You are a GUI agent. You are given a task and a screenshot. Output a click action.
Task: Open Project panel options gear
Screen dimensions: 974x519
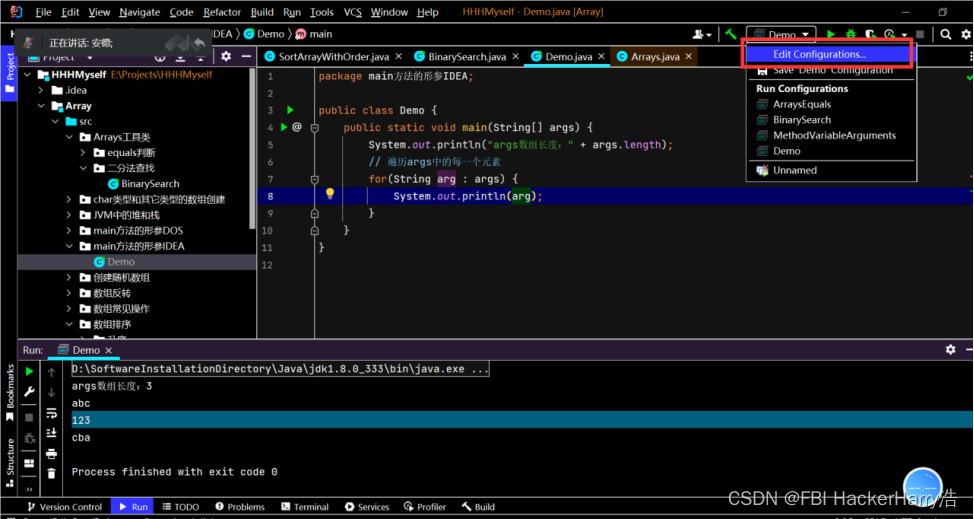point(226,56)
